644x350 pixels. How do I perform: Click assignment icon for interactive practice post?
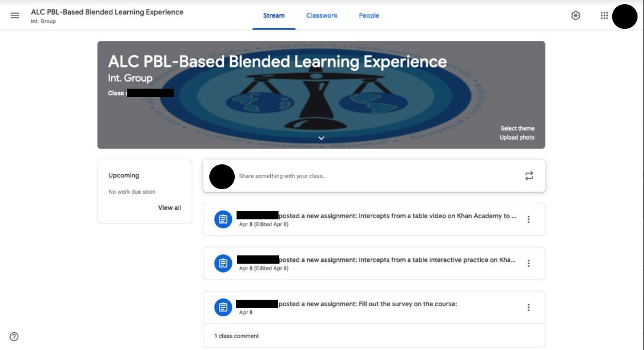(223, 263)
